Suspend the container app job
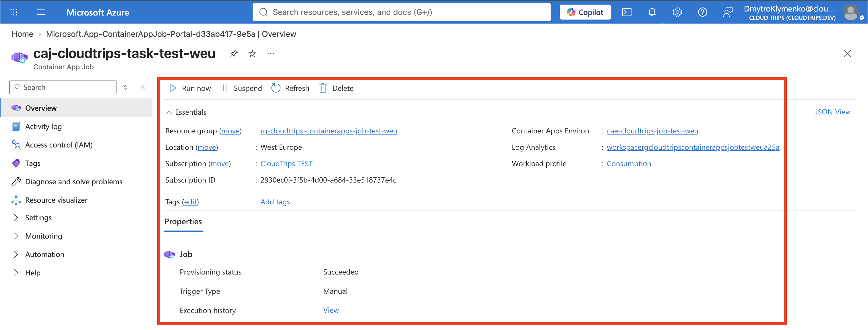 (x=242, y=89)
